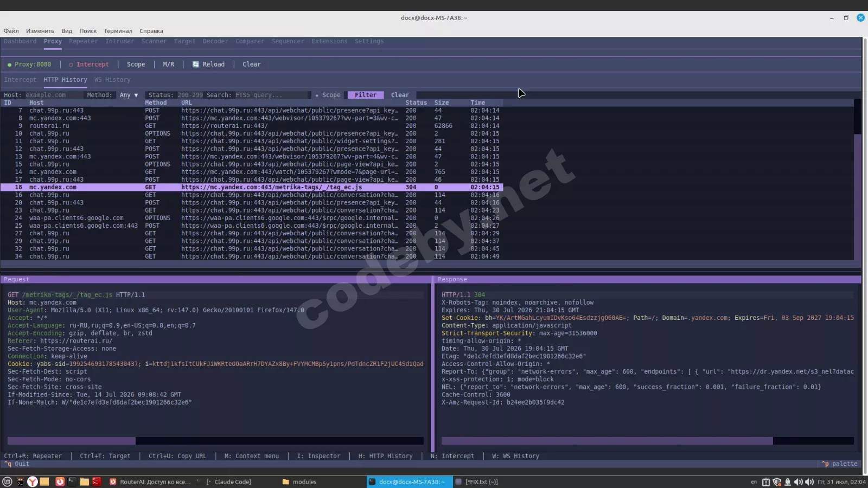Focus the Status range filter field
This screenshot has width=868, height=488.
click(190, 95)
